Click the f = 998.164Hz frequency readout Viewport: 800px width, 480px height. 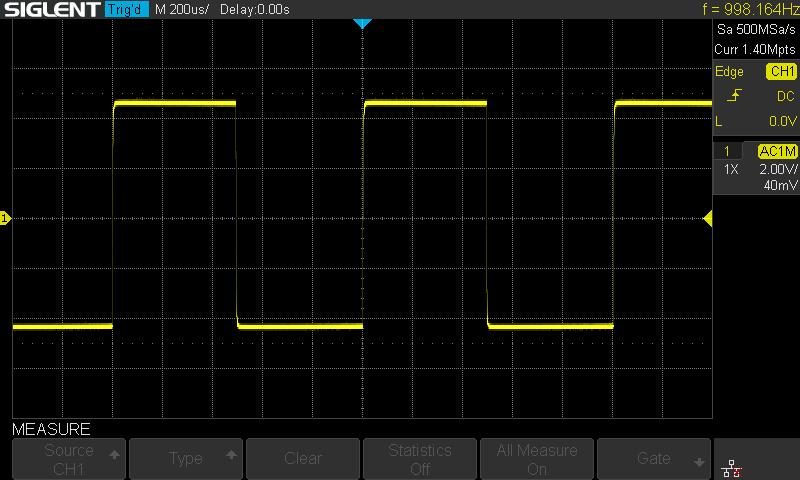(x=751, y=9)
